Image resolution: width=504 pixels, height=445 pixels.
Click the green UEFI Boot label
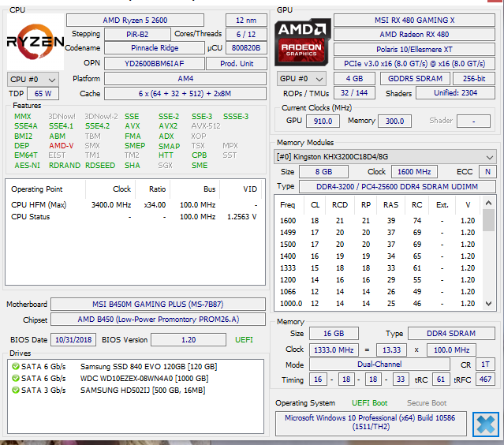[370, 403]
